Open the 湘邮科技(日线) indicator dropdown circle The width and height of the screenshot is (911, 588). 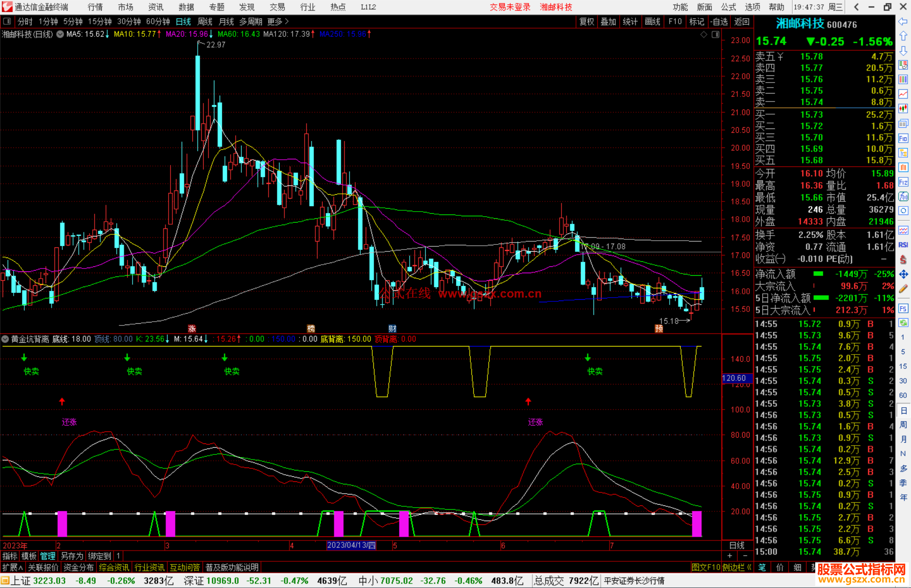pyautogui.click(x=60, y=34)
